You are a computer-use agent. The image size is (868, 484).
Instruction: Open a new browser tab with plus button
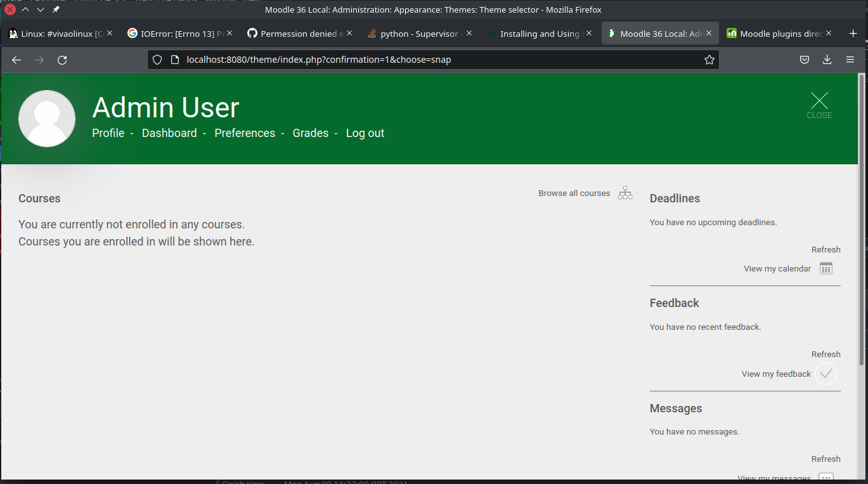(853, 34)
